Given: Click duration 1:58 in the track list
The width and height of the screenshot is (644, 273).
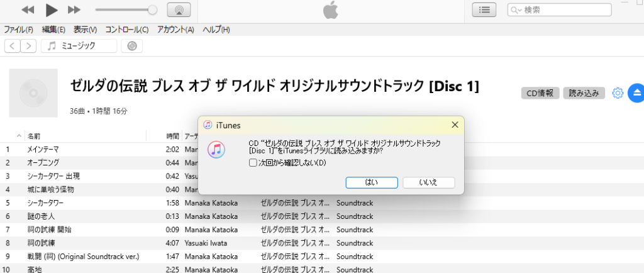Looking at the screenshot, I should pyautogui.click(x=172, y=203).
